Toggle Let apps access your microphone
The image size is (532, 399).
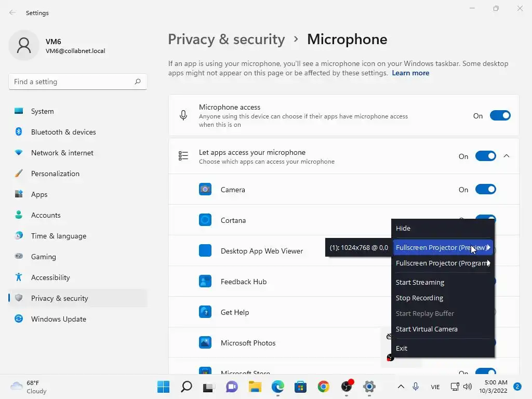[x=486, y=156]
